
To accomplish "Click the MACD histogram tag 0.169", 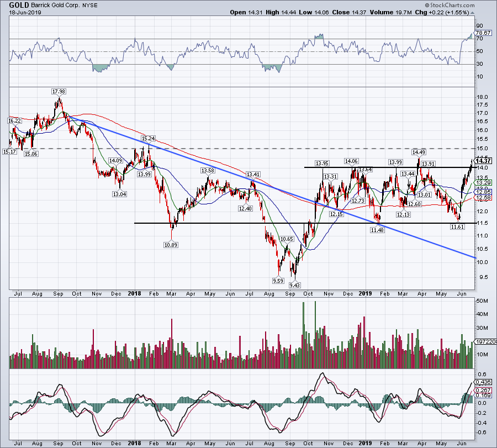I will tap(483, 396).
